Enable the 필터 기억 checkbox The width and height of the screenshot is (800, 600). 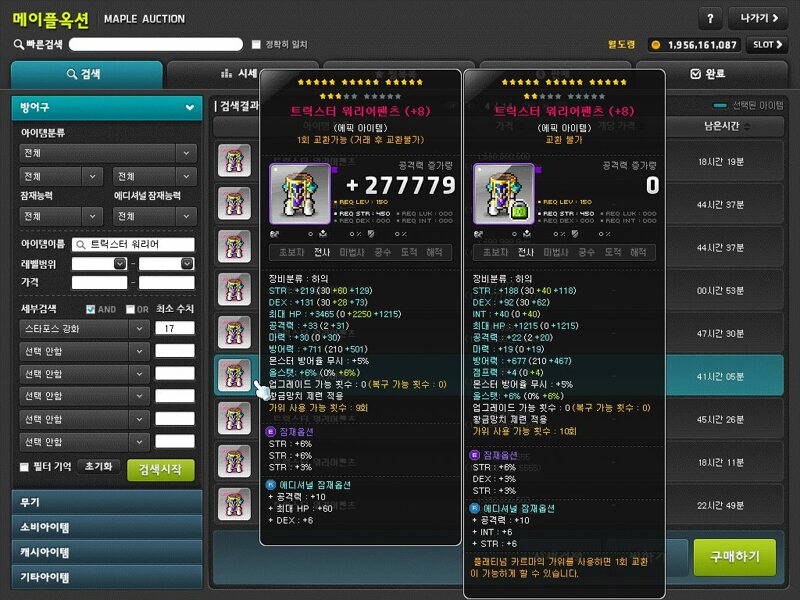click(x=24, y=467)
